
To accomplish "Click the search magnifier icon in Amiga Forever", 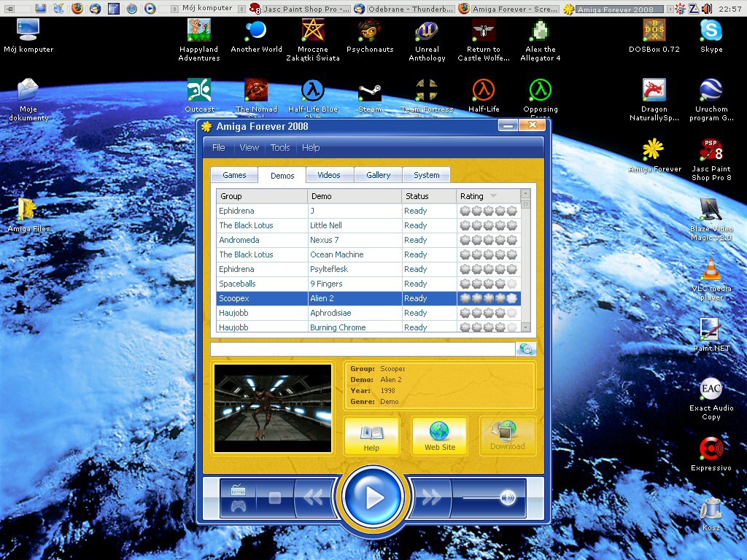I will coord(526,349).
